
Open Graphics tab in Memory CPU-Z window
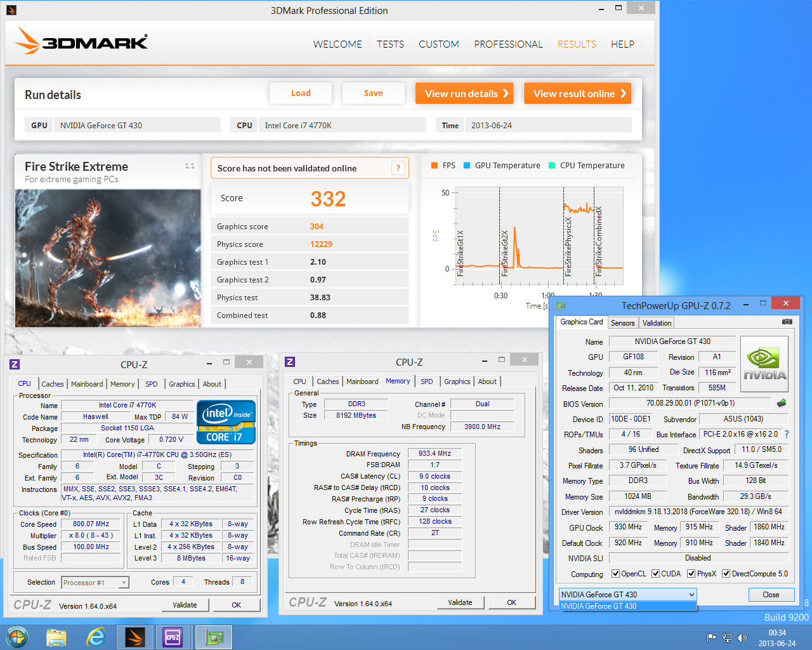[457, 381]
